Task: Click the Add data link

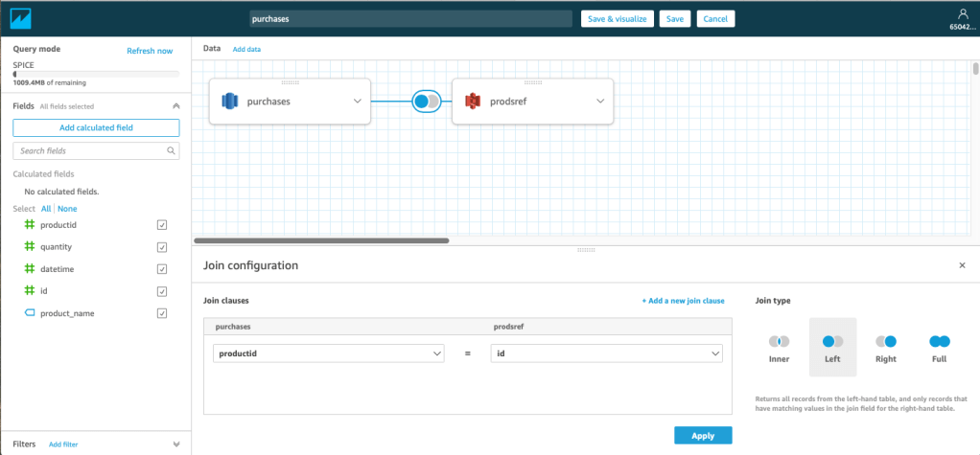Action: (x=246, y=48)
